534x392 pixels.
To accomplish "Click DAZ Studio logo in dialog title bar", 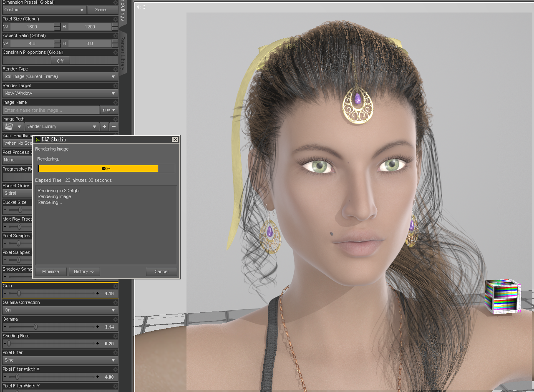I will [x=38, y=140].
